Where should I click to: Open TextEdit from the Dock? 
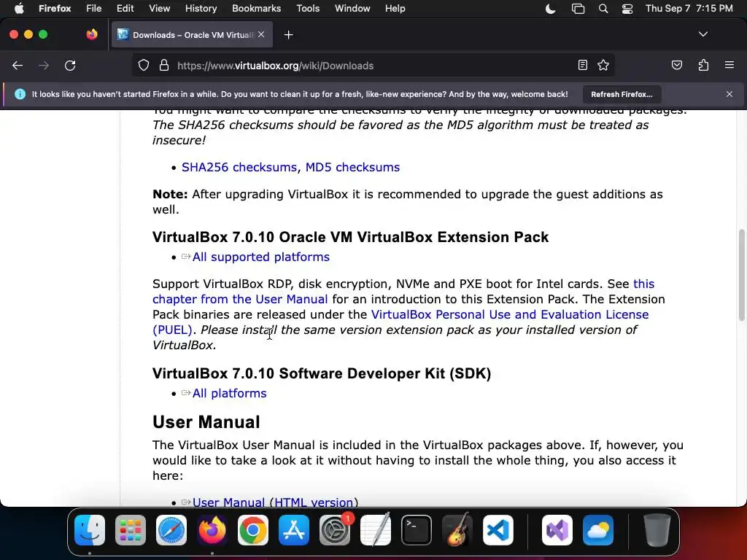[376, 530]
